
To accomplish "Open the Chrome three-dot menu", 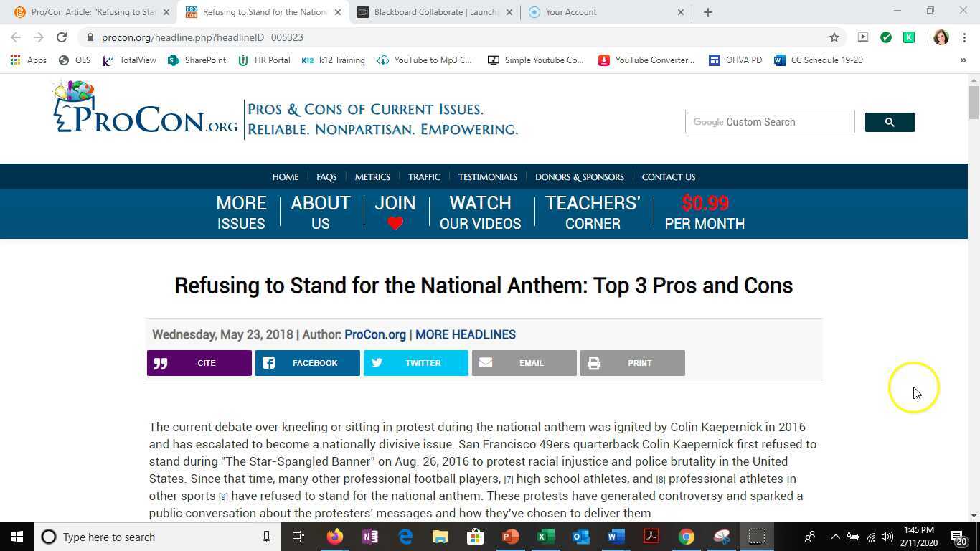I will point(964,37).
